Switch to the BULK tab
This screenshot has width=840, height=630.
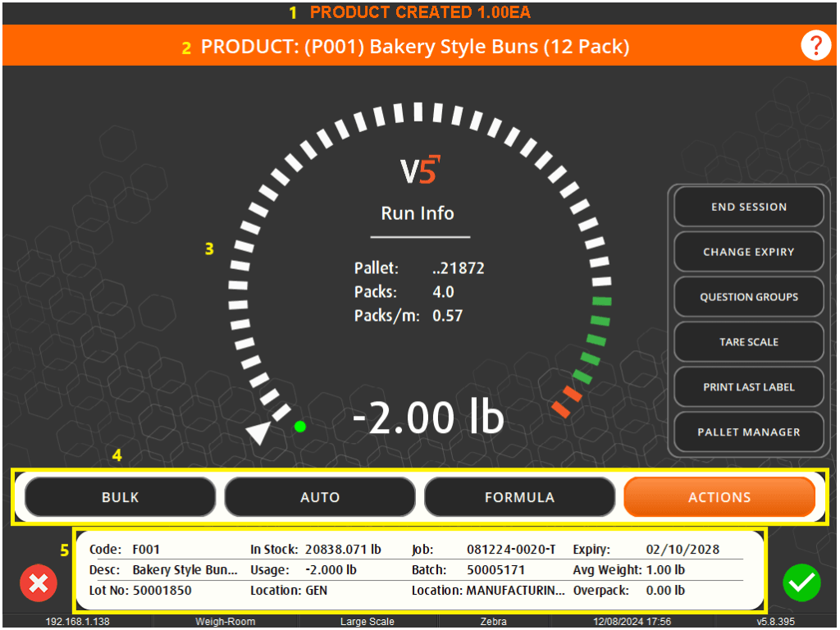(120, 496)
